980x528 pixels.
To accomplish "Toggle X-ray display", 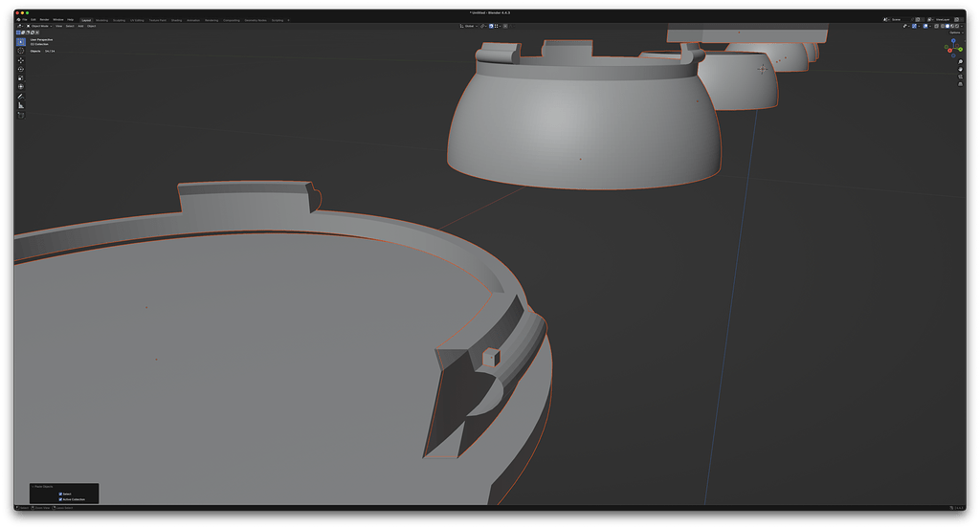I will tap(936, 26).
